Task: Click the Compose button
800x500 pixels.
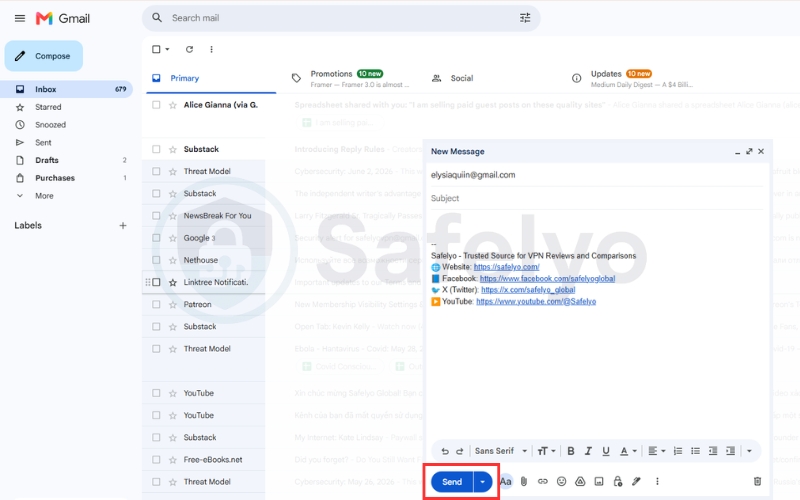Action: coord(44,56)
